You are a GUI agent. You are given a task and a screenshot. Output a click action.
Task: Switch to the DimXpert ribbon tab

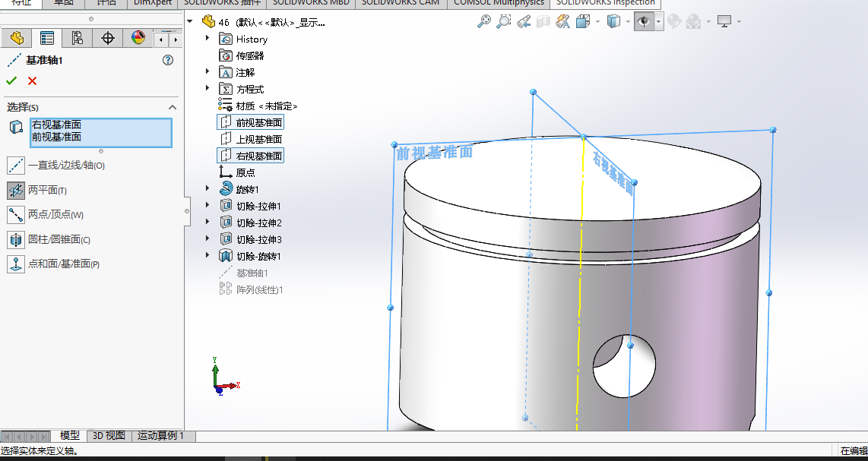(x=152, y=3)
